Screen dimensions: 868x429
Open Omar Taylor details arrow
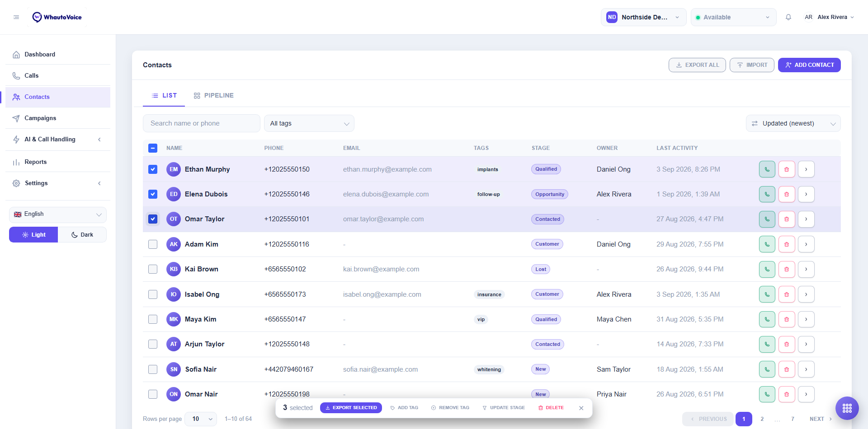click(806, 219)
